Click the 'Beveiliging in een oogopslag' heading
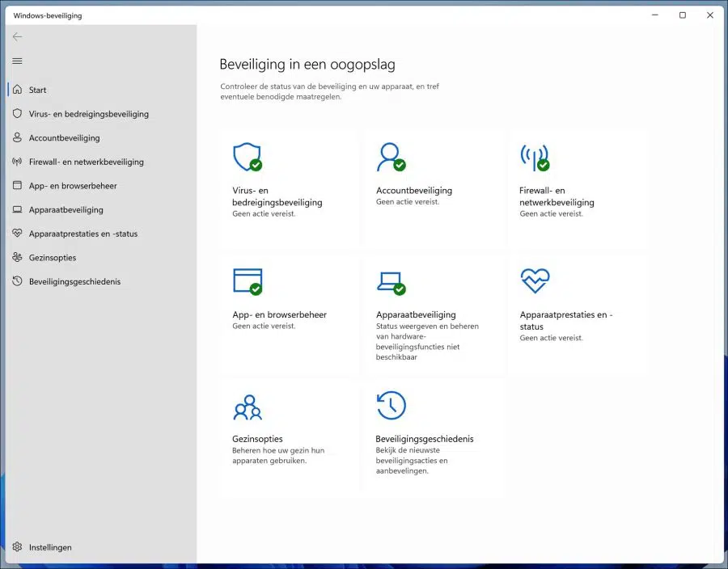This screenshot has width=728, height=569. pos(307,64)
